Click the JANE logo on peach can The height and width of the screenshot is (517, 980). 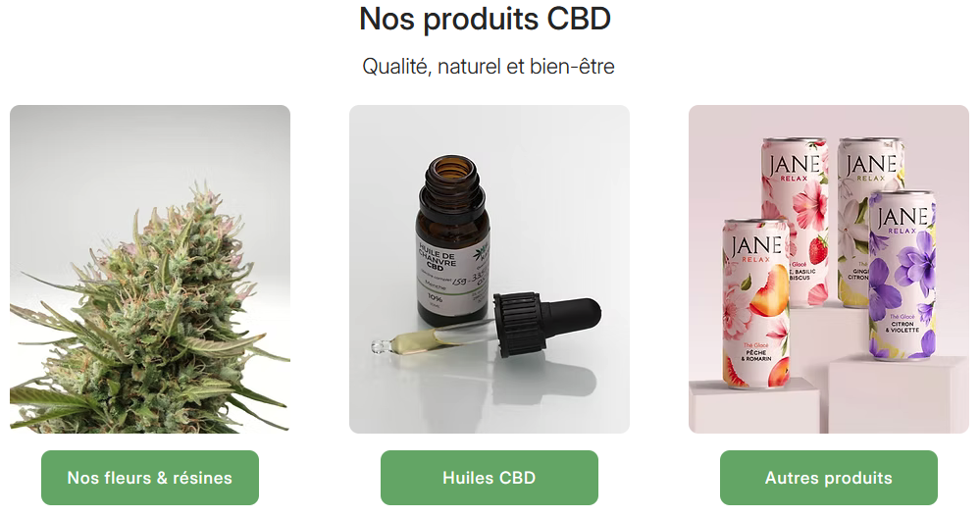757,246
